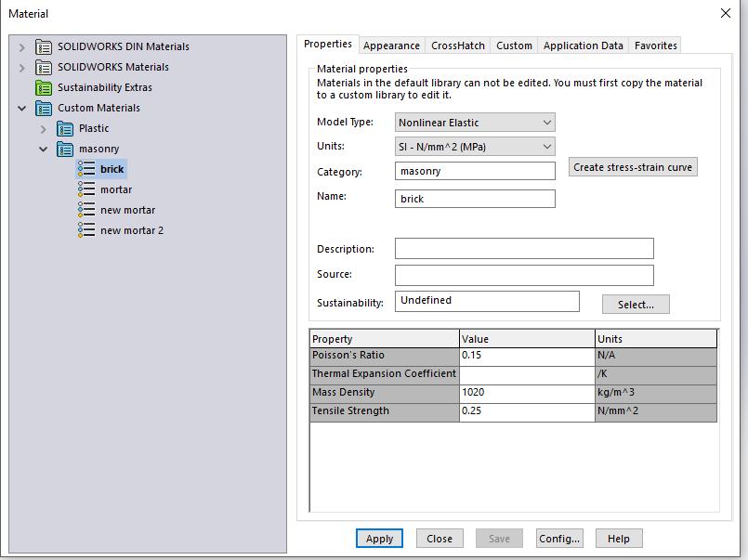748x560 pixels.
Task: Click the Tensile Strength property cell
Action: 385,411
